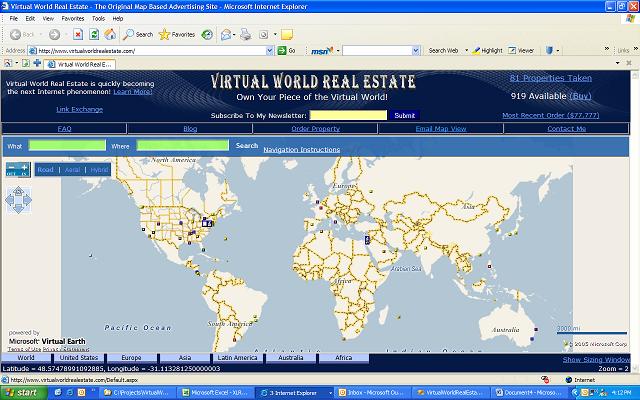This screenshot has width=640, height=400.
Task: Open the Help menu
Action: tap(118, 18)
